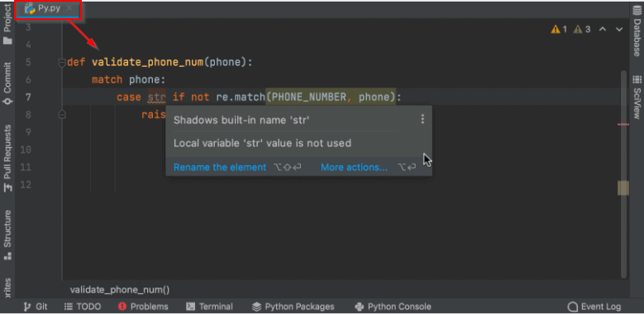Open the Project tool window
The image size is (644, 314).
(x=7, y=23)
